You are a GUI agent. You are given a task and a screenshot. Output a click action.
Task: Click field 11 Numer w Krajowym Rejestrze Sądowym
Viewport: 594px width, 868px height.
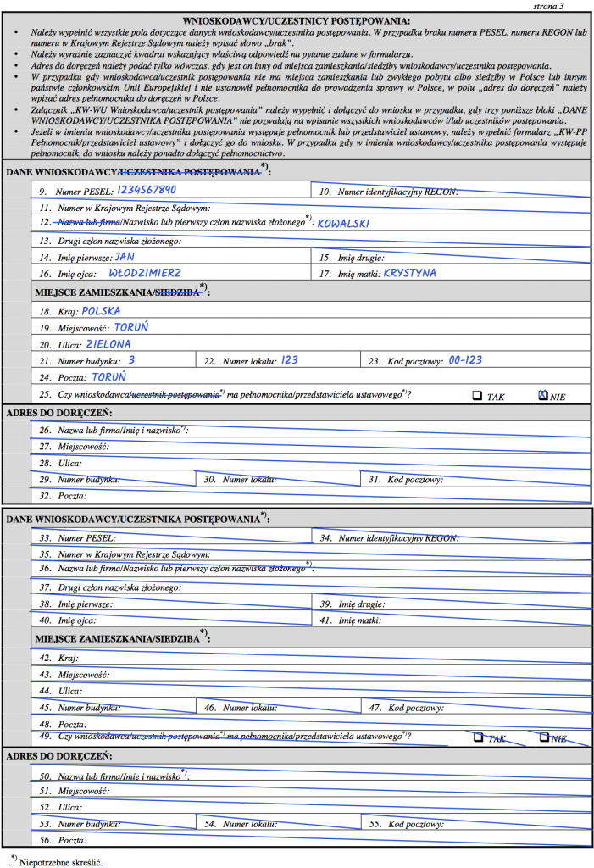point(311,207)
